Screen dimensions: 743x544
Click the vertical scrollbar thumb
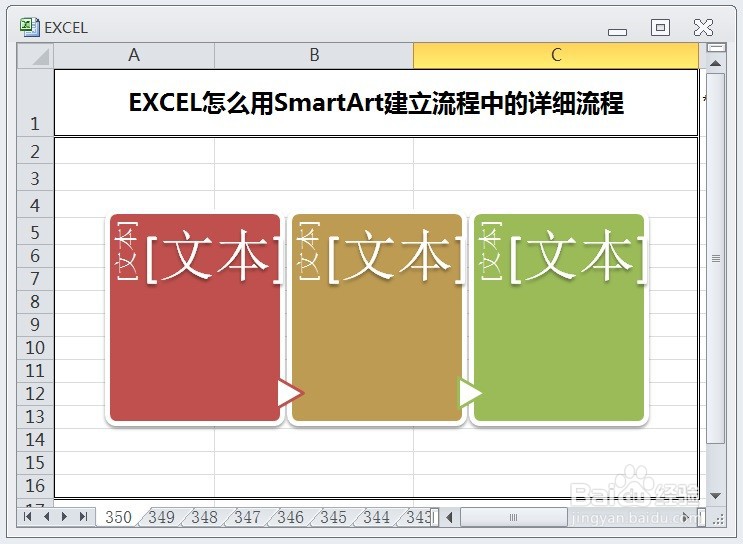pyautogui.click(x=716, y=258)
